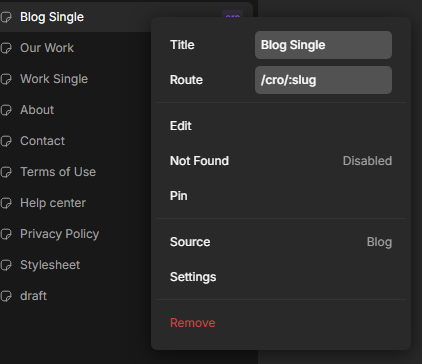Toggle the Disabled value for Not Found
The width and height of the screenshot is (422, 364).
point(367,161)
